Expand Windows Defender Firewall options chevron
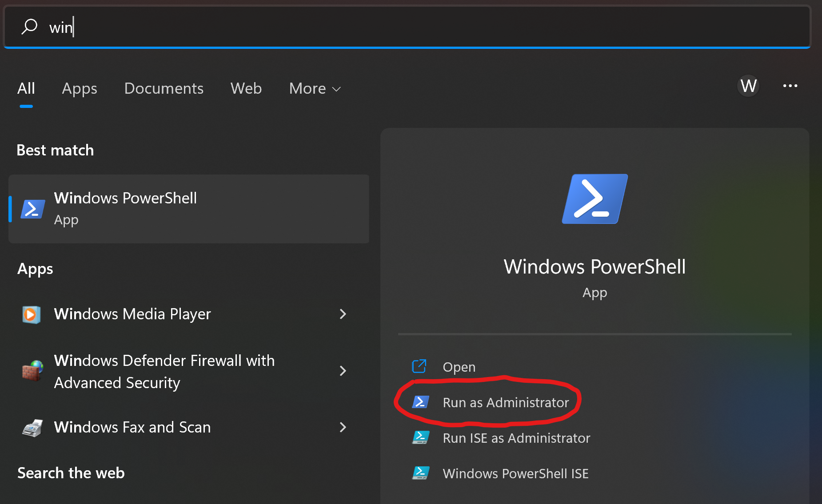Viewport: 822px width, 504px height. [343, 371]
